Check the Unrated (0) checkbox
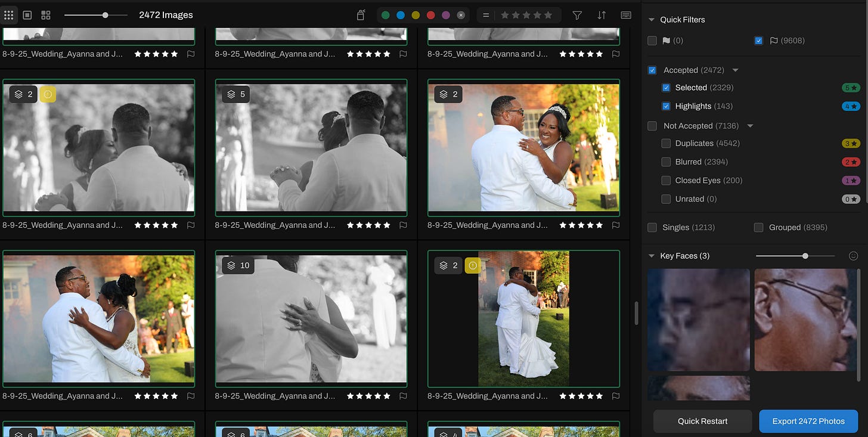The image size is (868, 437). coord(666,199)
